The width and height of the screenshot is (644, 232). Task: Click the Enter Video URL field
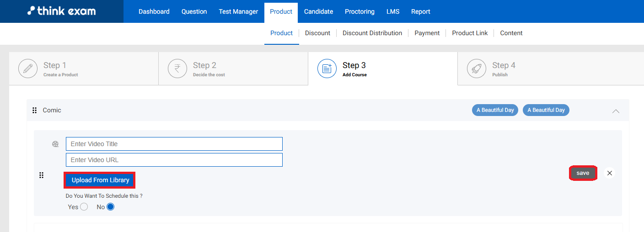[x=174, y=160]
